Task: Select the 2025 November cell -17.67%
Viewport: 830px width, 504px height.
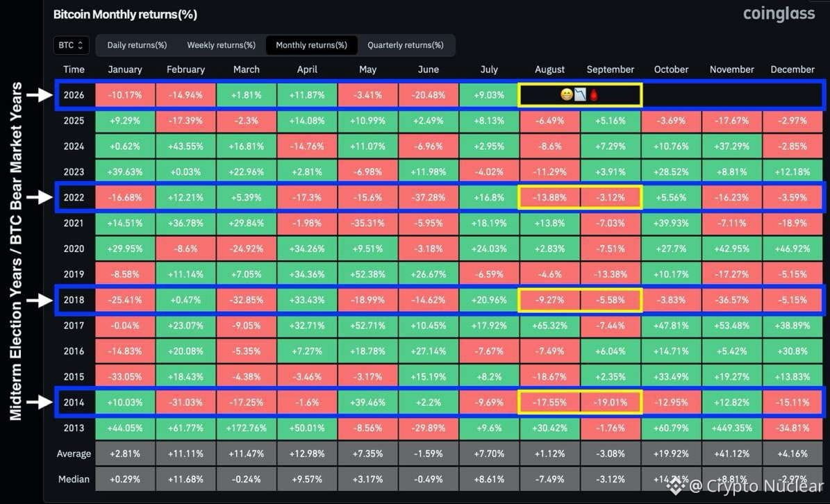Action: (x=731, y=121)
